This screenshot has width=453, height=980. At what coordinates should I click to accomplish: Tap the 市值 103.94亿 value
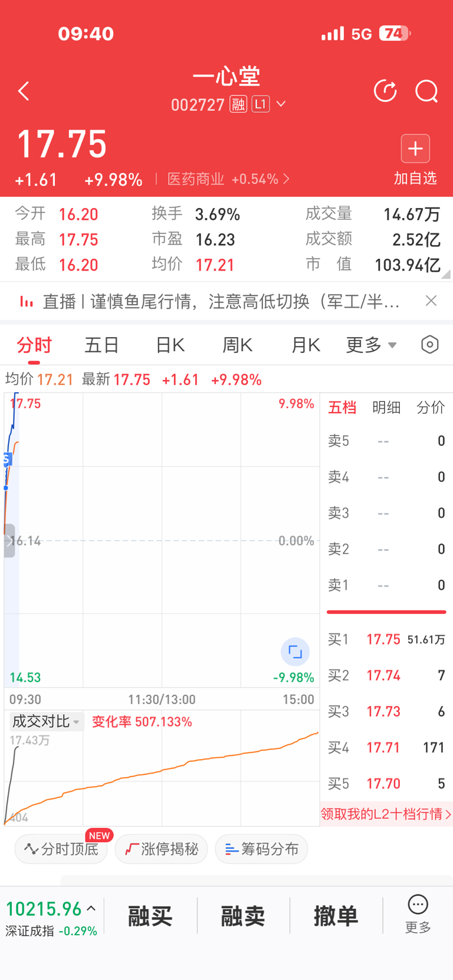408,265
